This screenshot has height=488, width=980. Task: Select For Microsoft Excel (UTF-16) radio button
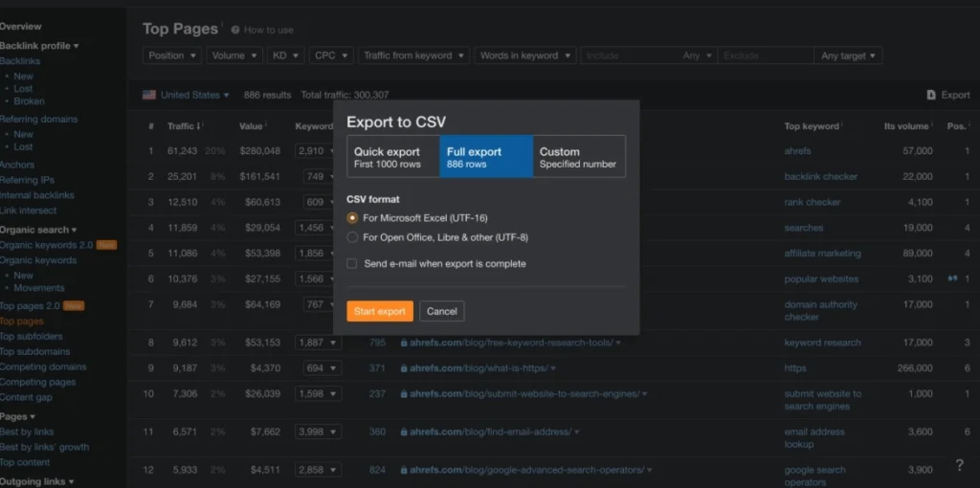pos(353,218)
